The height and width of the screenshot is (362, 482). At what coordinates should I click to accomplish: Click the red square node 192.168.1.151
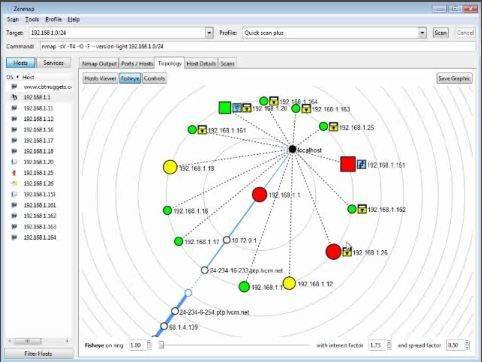tap(348, 164)
